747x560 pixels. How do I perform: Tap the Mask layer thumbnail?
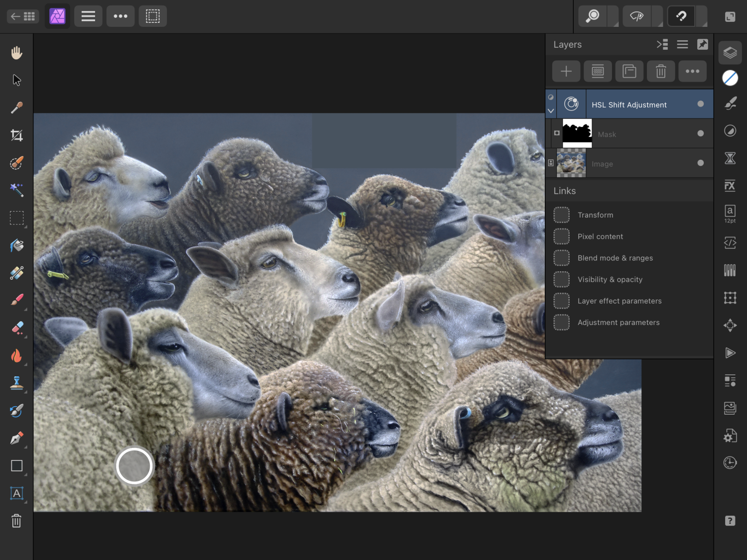tap(577, 133)
